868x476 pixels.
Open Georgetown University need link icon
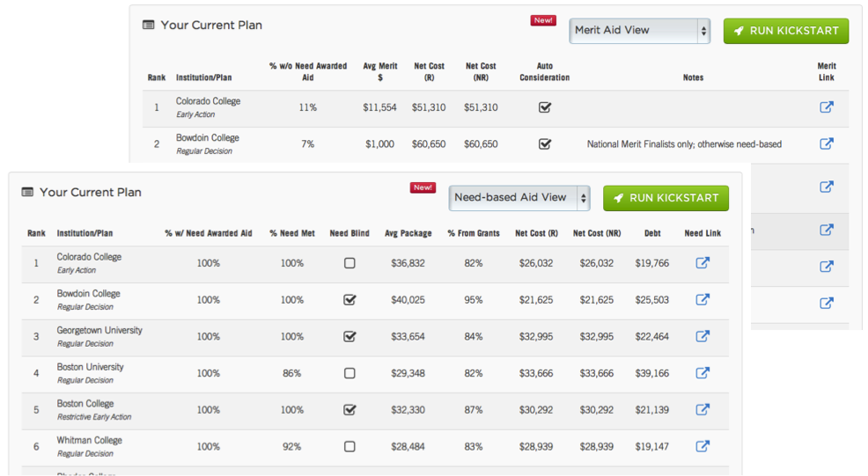pyautogui.click(x=702, y=336)
